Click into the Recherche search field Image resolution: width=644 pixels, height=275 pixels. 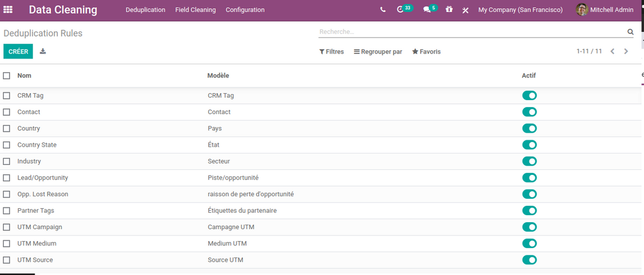[472, 31]
